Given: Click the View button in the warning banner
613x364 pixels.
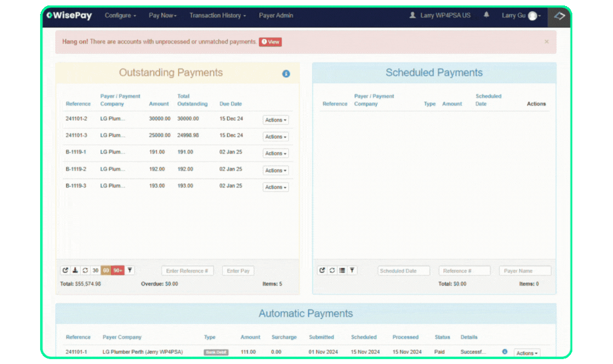Looking at the screenshot, I should pyautogui.click(x=269, y=42).
